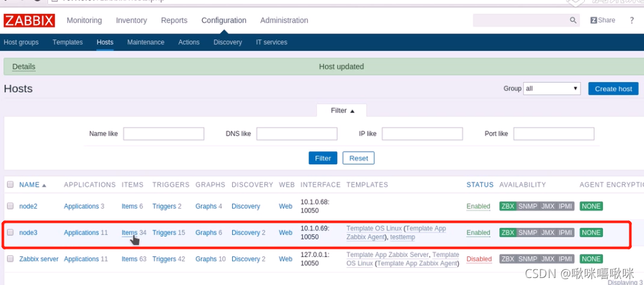
Task: Click the IPMI badge for Zabbix server
Action: [x=565, y=259]
